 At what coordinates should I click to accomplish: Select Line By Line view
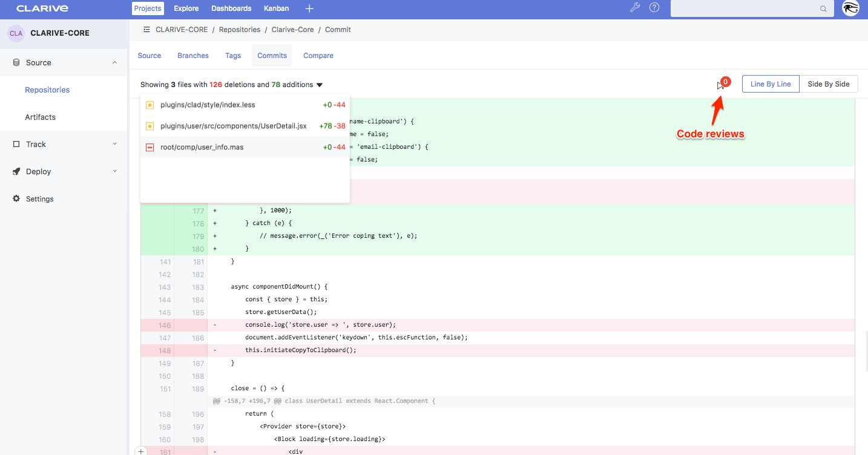pyautogui.click(x=771, y=84)
